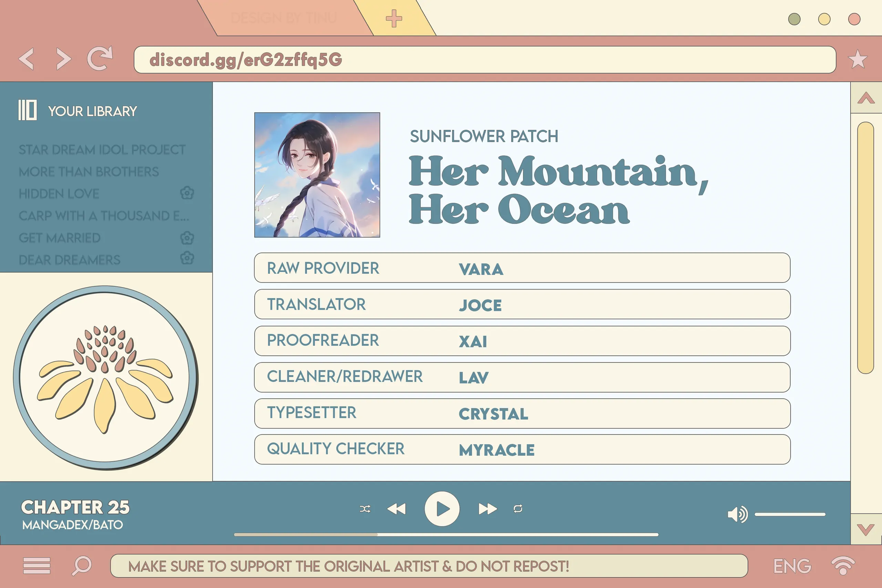Open the hamburger menu icon

tap(37, 566)
